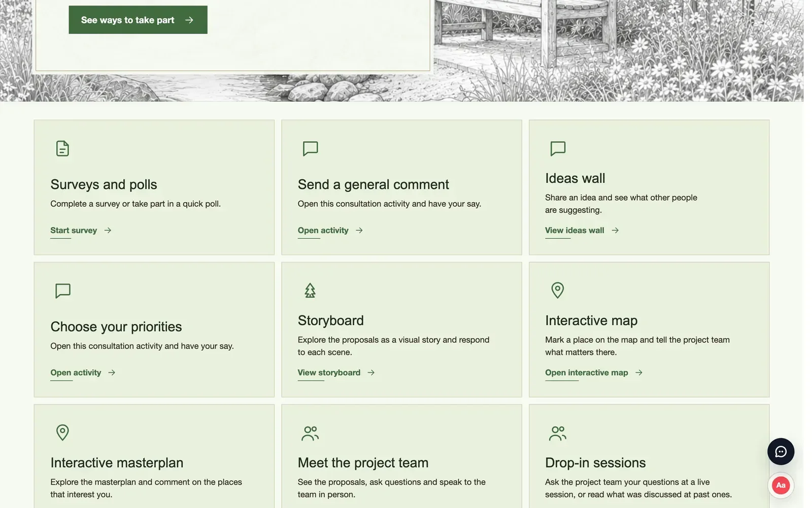Click the arrow beside Open activity under Choose your priorities
812x508 pixels.
tap(112, 372)
